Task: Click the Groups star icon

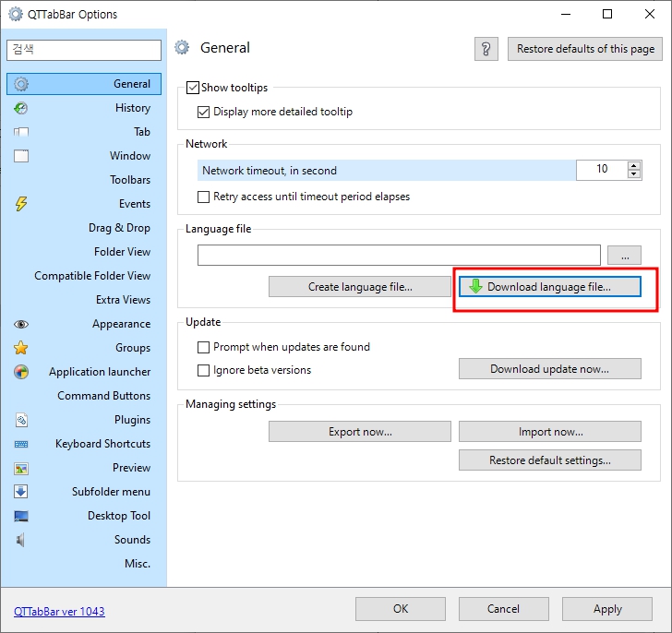Action: tap(21, 348)
